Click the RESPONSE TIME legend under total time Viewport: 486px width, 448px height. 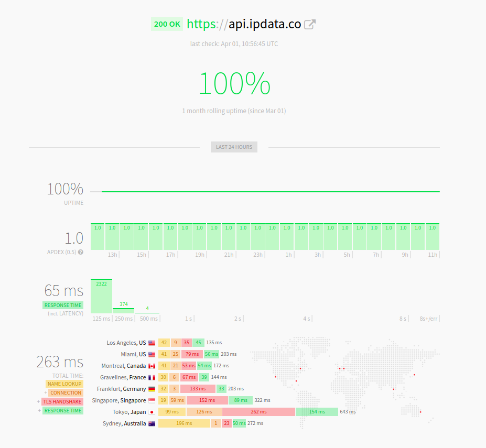(63, 411)
